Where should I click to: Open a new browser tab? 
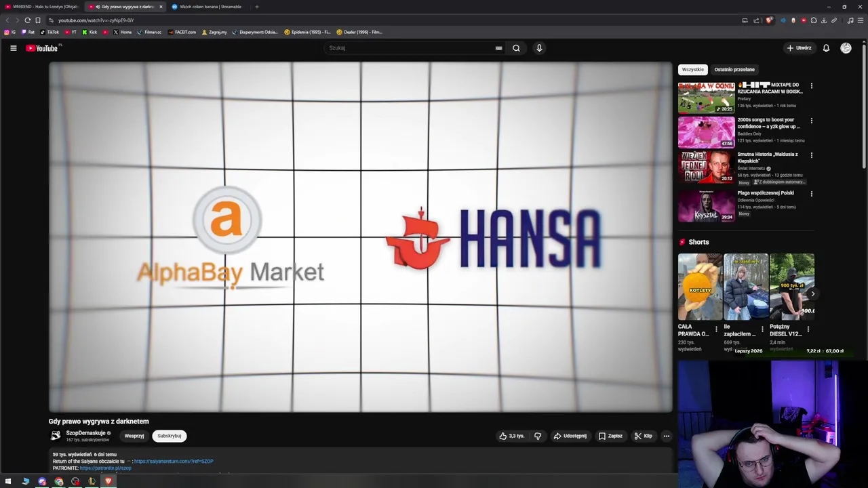point(257,7)
